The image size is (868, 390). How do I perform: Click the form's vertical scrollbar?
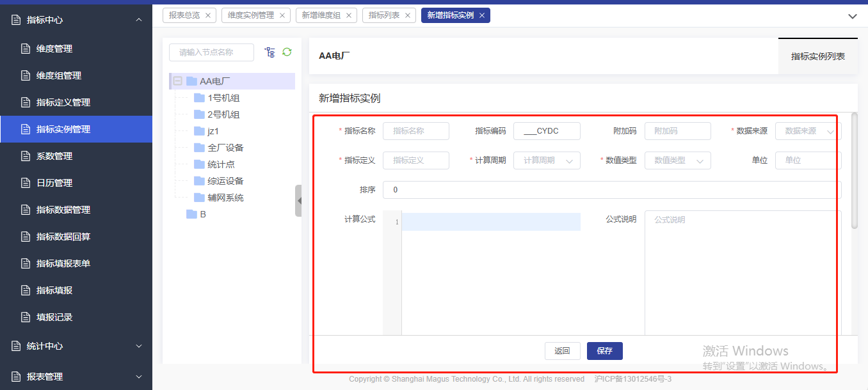pyautogui.click(x=855, y=171)
